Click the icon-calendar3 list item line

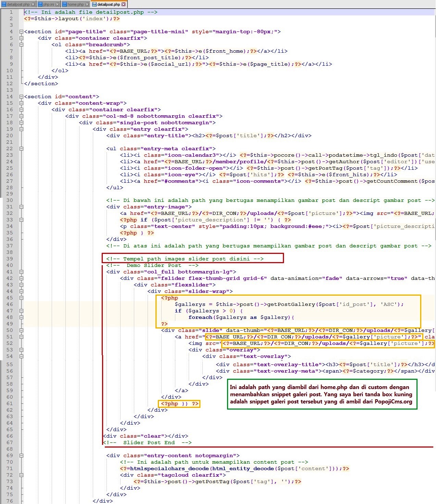(277, 155)
